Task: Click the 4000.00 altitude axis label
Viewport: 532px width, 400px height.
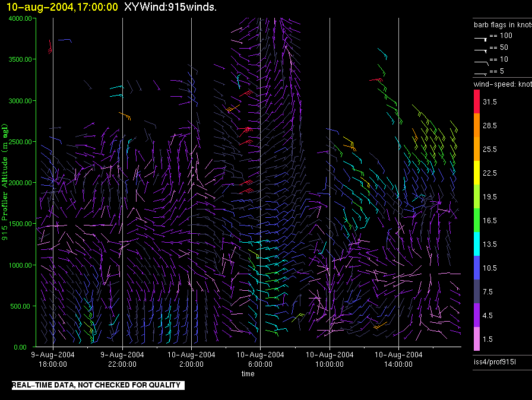Action: tap(20, 18)
